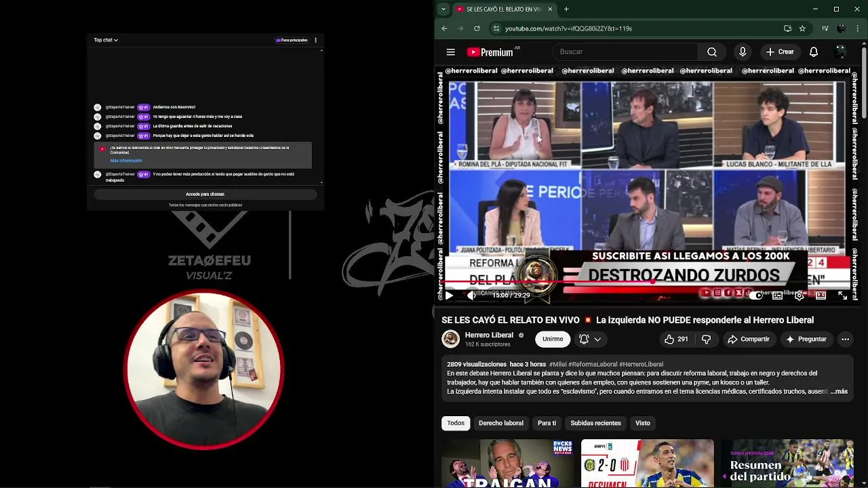868x488 pixels.
Task: Open the tab search dropdown arrow
Action: 443,9
